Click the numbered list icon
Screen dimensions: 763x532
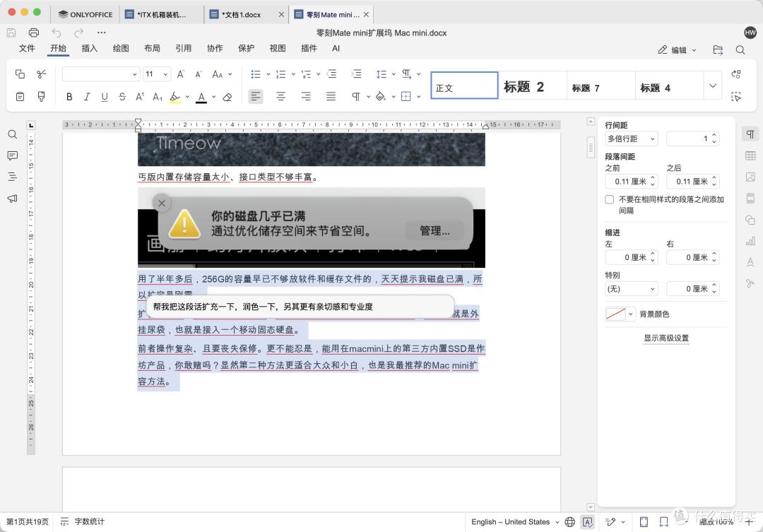tap(280, 74)
